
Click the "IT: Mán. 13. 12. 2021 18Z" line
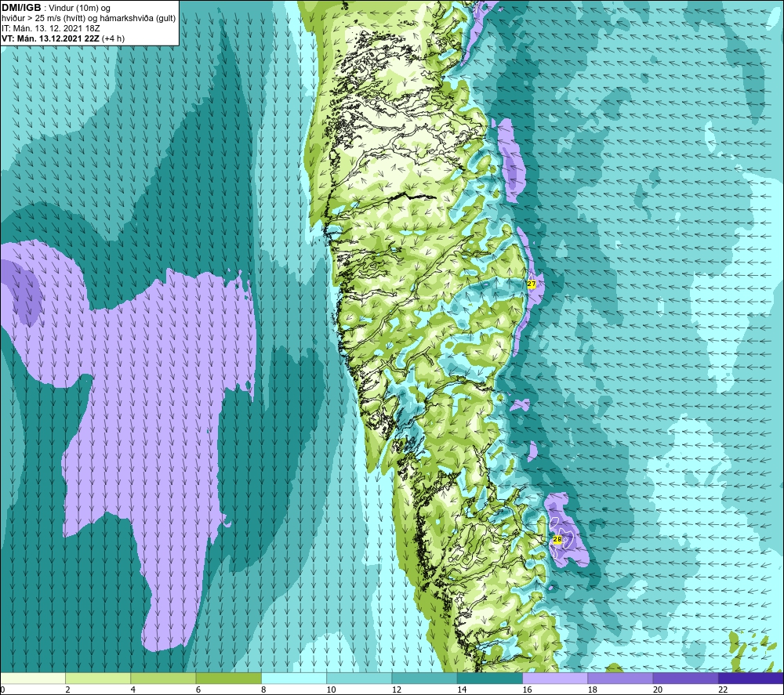click(x=51, y=28)
